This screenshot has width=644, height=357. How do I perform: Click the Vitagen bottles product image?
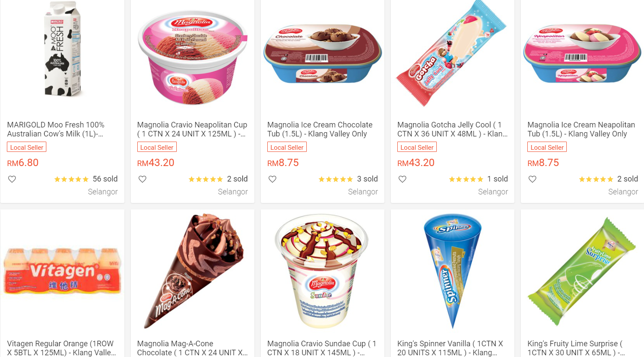63,271
